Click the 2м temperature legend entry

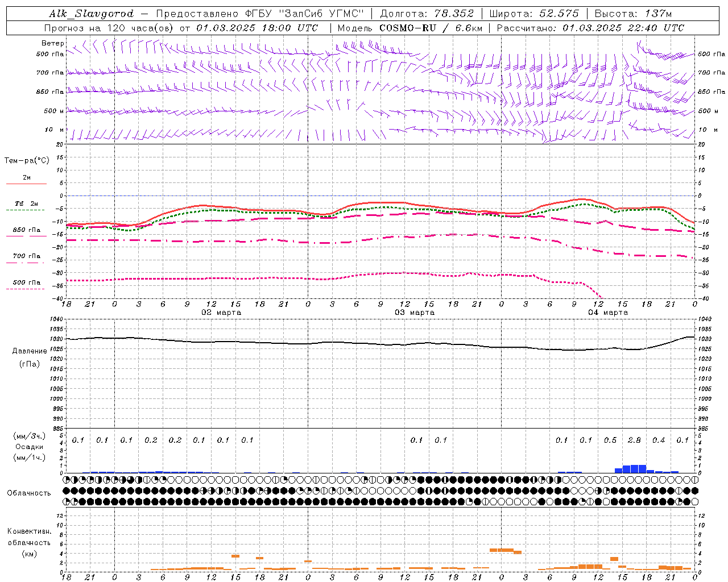(27, 178)
